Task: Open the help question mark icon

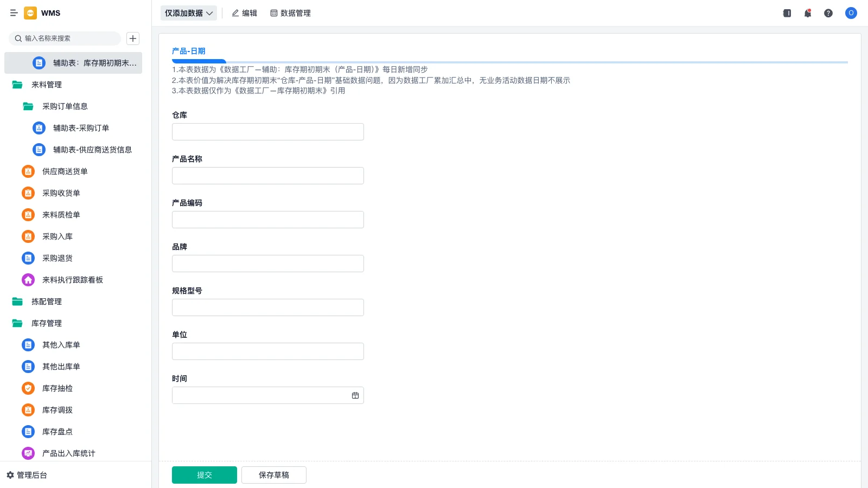Action: coord(828,13)
